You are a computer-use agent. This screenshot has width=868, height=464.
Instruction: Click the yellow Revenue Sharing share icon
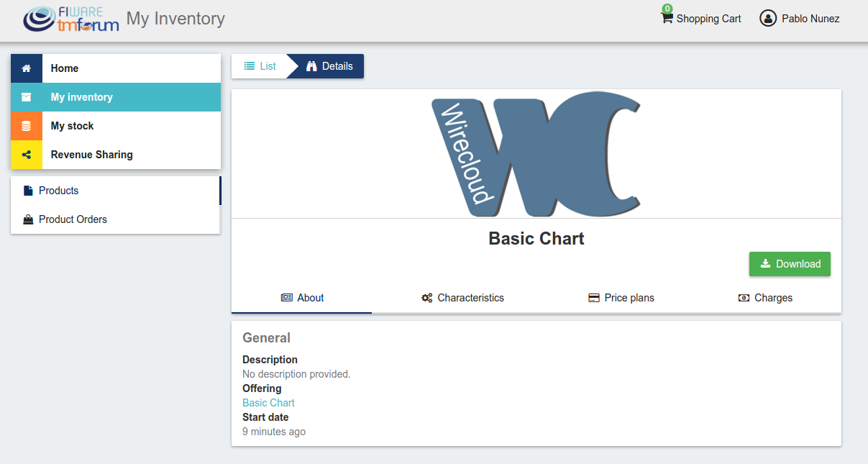[27, 155]
